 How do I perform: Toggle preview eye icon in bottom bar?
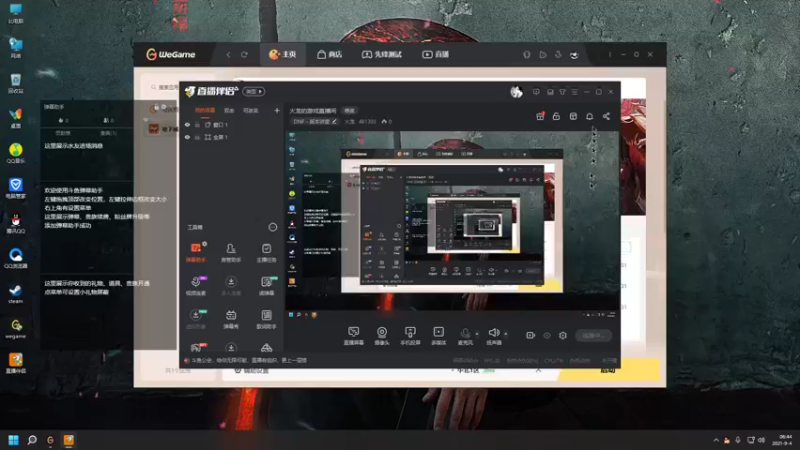click(x=547, y=335)
